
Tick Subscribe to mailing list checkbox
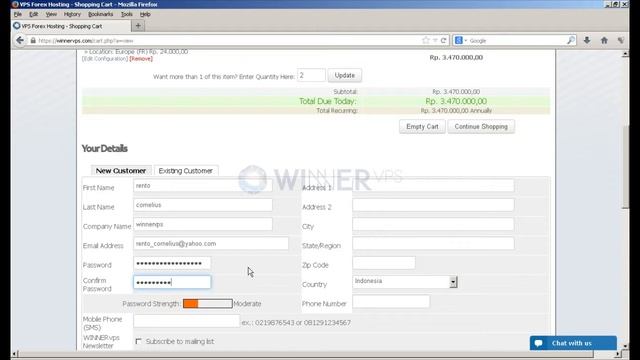tap(138, 341)
